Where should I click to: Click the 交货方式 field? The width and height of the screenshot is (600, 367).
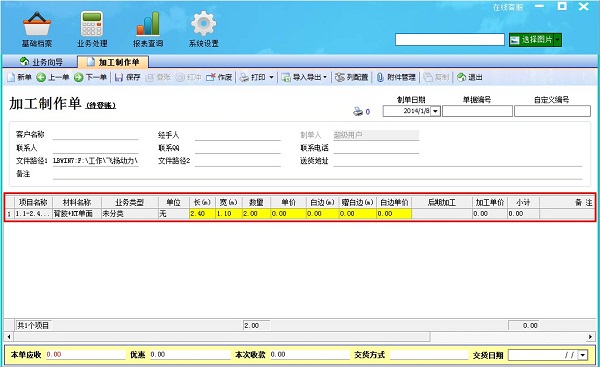click(429, 355)
